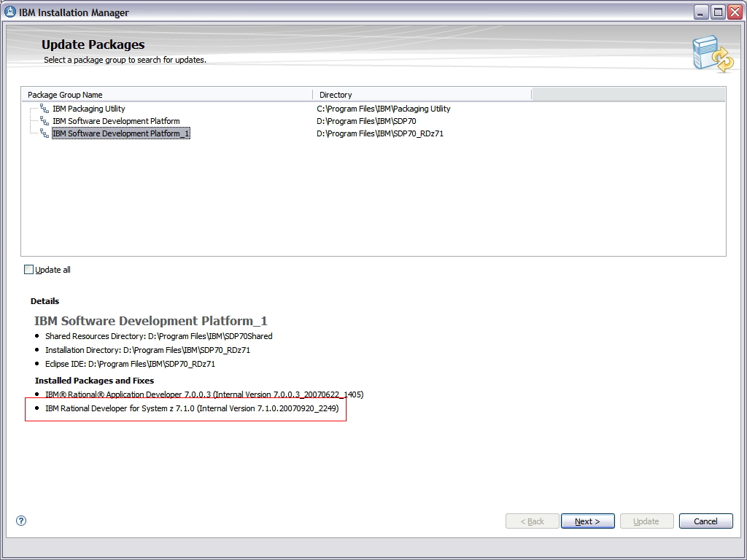Sort by Package Group Name column header
The width and height of the screenshot is (747, 560).
click(x=167, y=95)
